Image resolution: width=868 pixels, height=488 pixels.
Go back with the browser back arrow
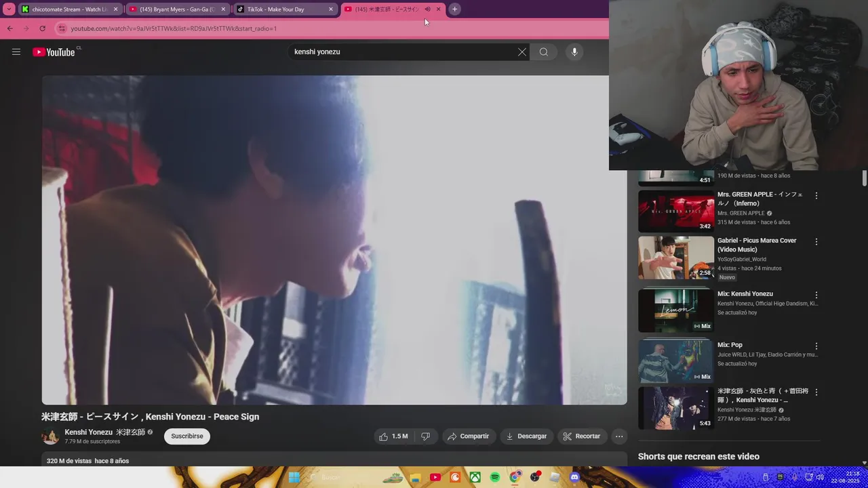point(10,28)
